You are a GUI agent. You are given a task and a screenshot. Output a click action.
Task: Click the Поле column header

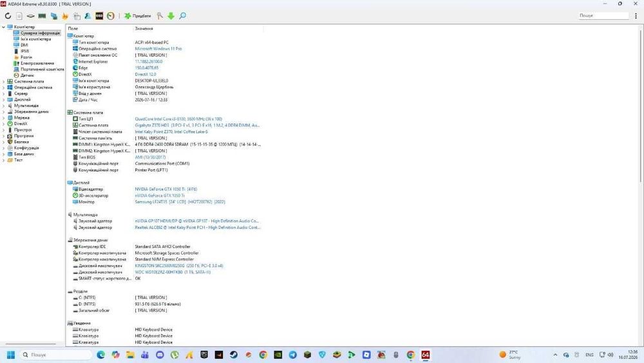[x=99, y=28]
